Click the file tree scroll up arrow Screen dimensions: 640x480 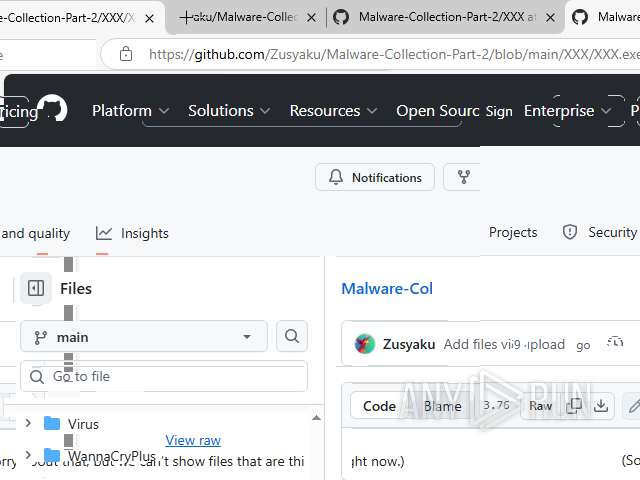pyautogui.click(x=316, y=418)
